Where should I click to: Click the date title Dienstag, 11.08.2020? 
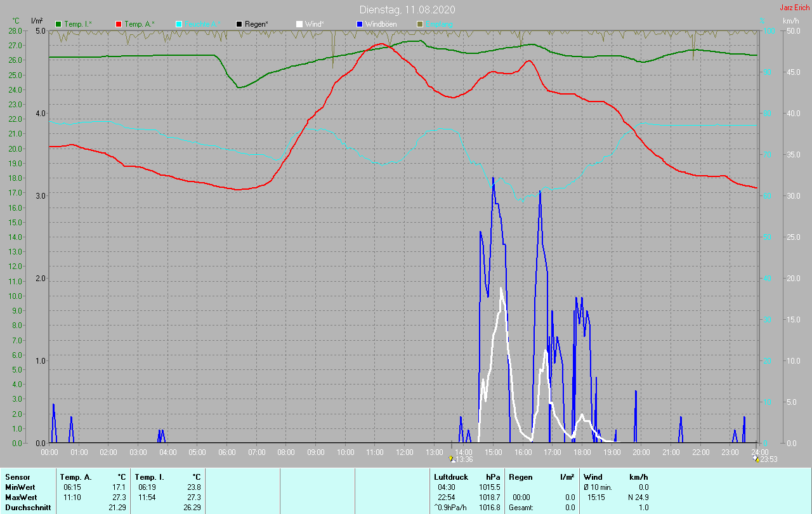pyautogui.click(x=407, y=10)
